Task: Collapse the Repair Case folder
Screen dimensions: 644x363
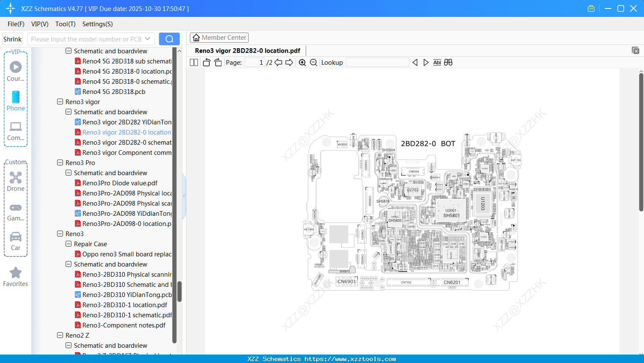Action: [69, 244]
